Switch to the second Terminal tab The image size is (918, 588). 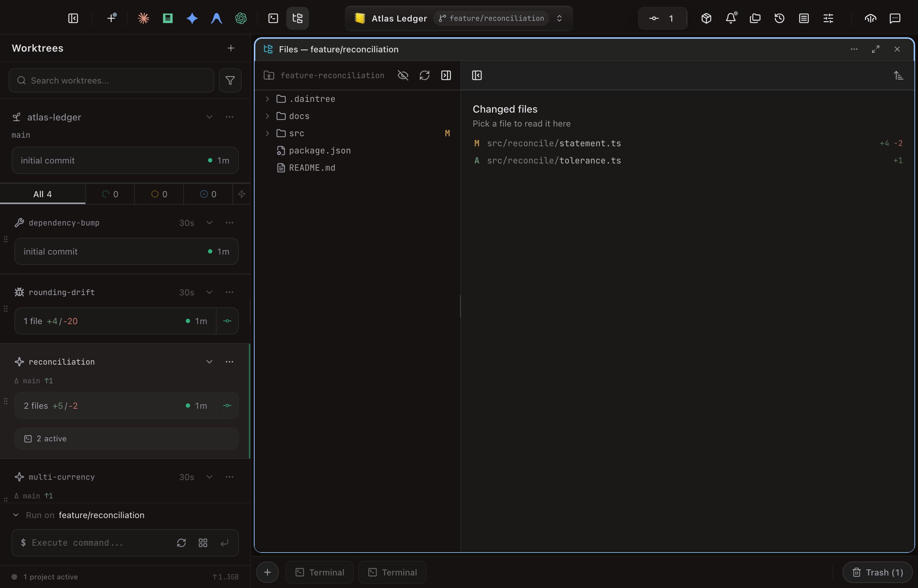pyautogui.click(x=392, y=572)
